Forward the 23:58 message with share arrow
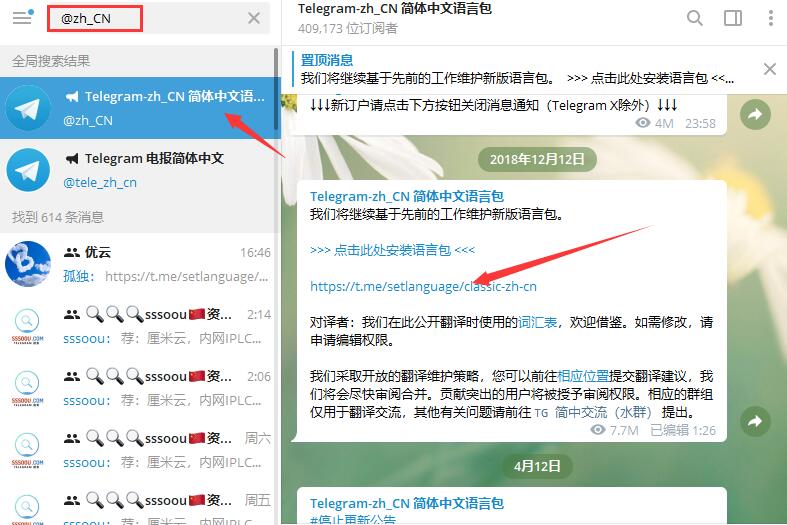The height and width of the screenshot is (525, 787). (755, 114)
